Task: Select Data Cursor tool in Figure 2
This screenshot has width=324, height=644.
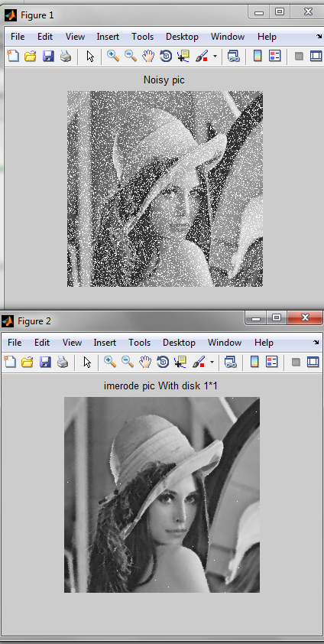Action: [x=180, y=362]
